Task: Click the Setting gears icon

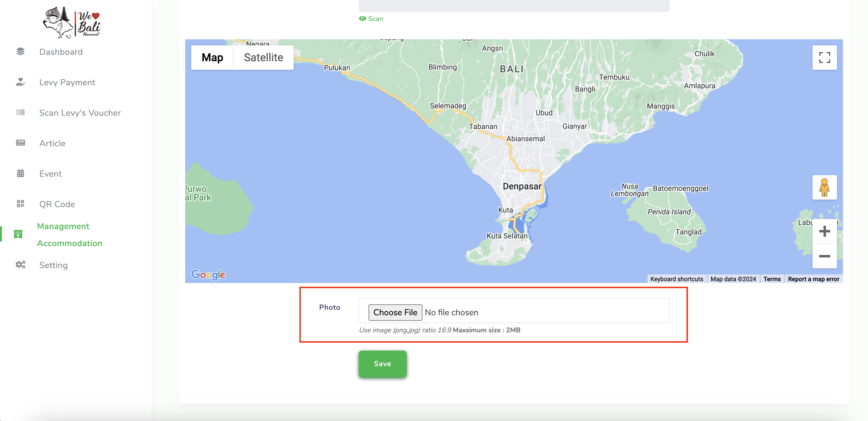Action: 20,265
